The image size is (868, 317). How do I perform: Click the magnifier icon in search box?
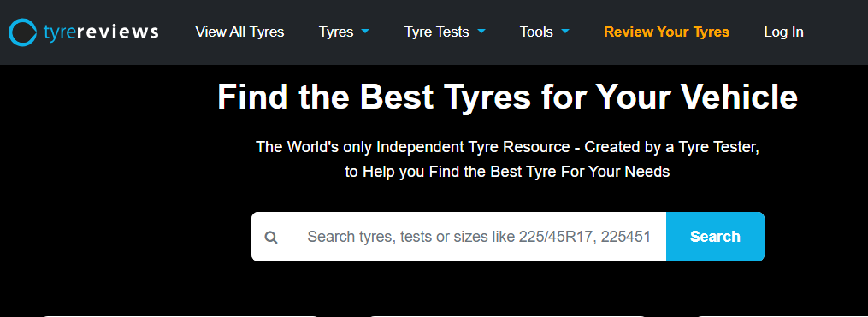pyautogui.click(x=271, y=238)
